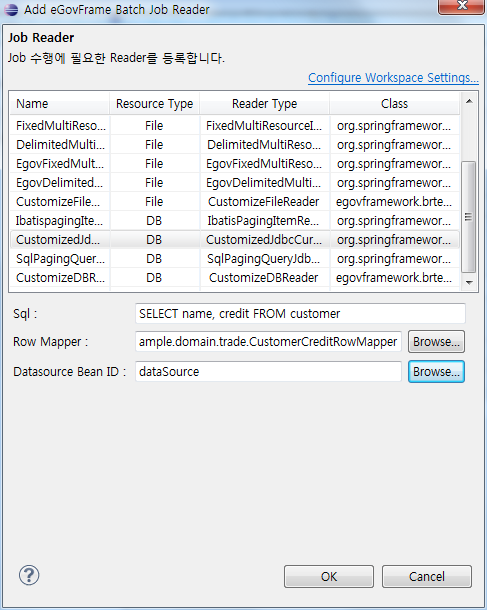Open the help question mark icon
Image resolution: width=487 pixels, height=610 pixels.
pyautogui.click(x=29, y=575)
